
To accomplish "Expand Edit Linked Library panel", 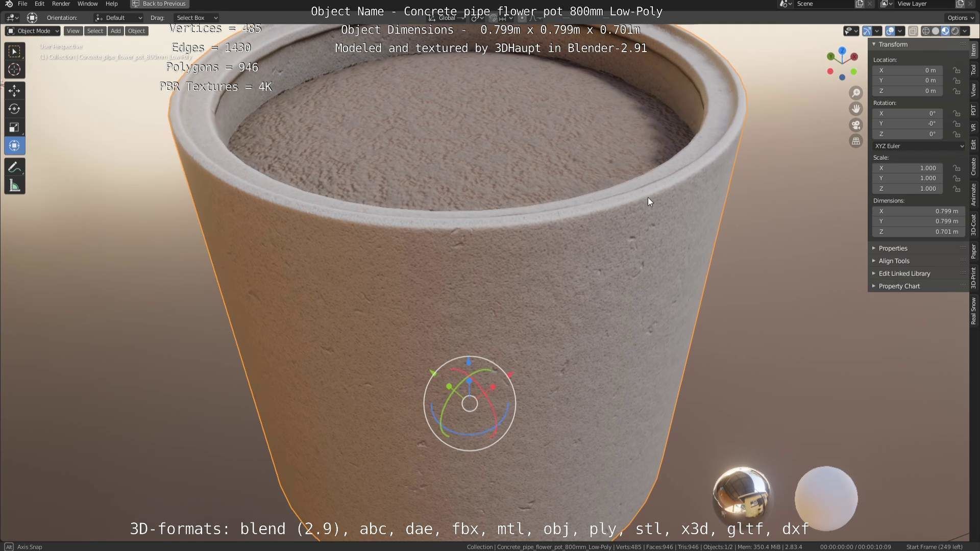I will [x=904, y=273].
